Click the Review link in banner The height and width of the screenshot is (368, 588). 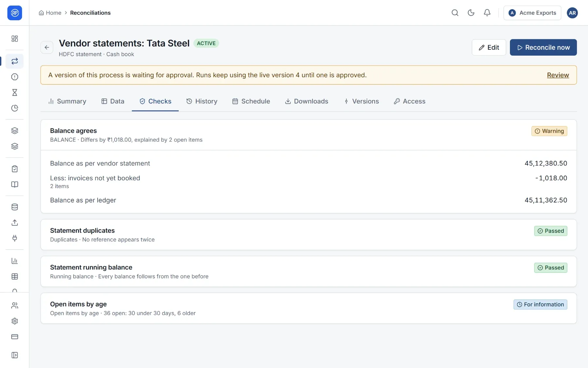tap(558, 75)
